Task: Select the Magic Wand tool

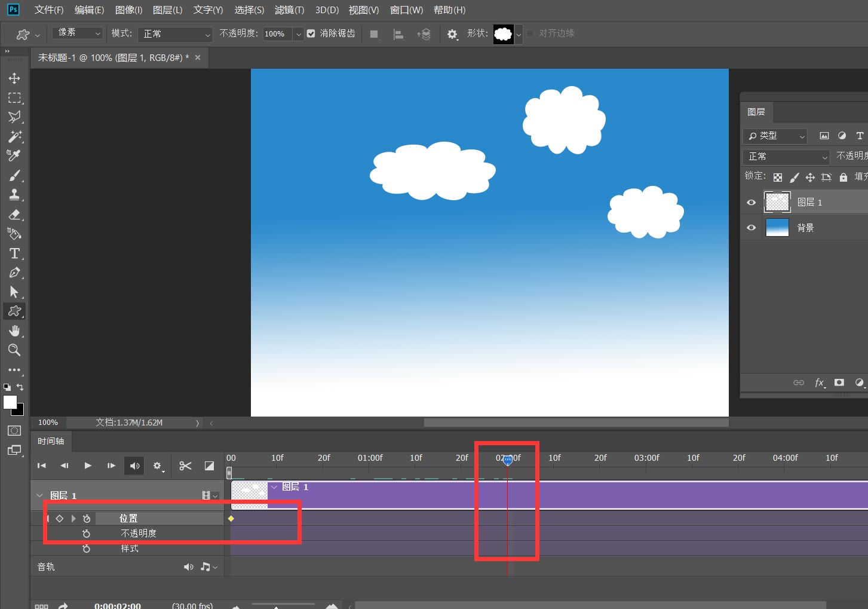Action: point(14,136)
